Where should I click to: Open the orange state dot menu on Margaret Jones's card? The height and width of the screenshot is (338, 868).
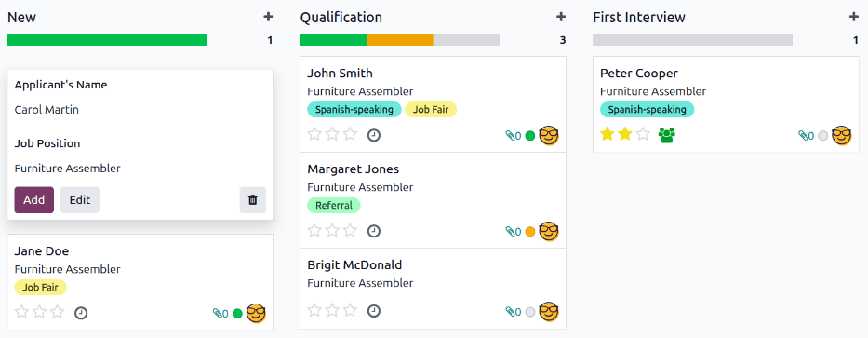click(529, 232)
